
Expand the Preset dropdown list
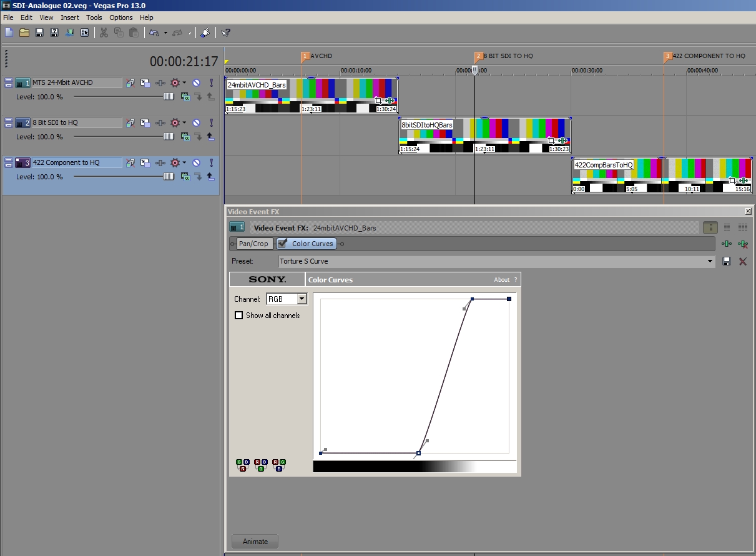(x=710, y=261)
